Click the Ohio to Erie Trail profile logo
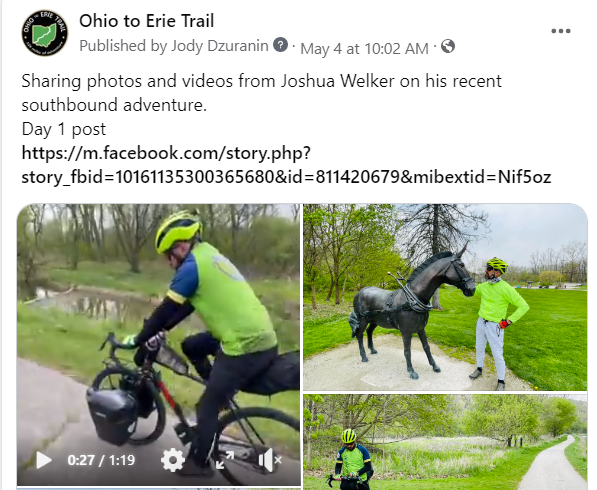 [45, 33]
